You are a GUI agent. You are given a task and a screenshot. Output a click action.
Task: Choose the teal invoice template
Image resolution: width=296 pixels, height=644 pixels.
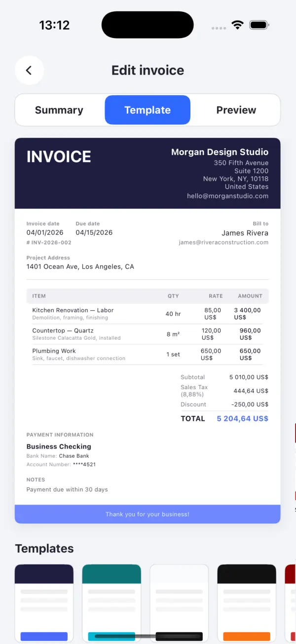111,603
